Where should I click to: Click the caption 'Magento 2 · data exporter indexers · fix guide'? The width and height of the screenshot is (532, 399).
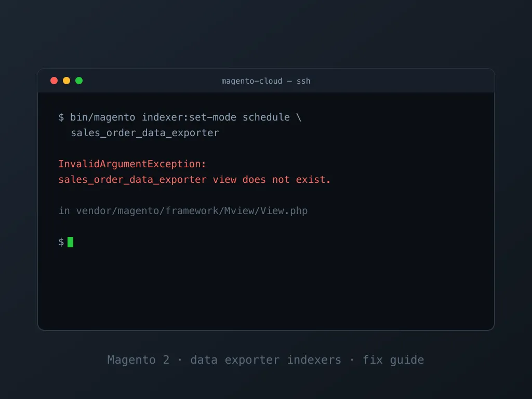tap(265, 360)
